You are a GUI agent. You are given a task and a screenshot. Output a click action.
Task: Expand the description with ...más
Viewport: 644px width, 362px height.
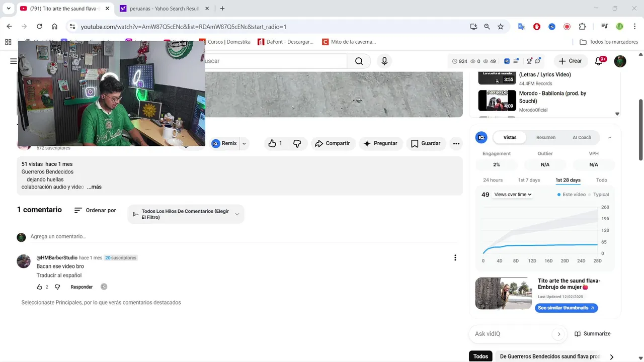pyautogui.click(x=94, y=187)
